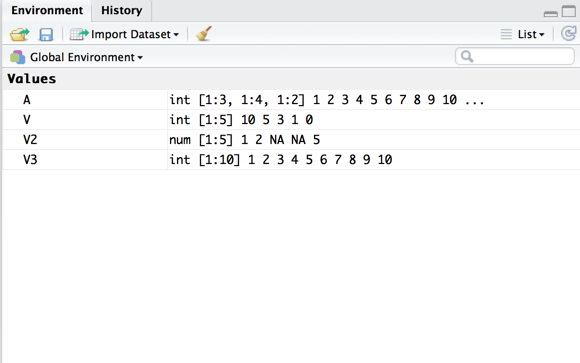
Task: Switch to the History tab
Action: coord(122,10)
